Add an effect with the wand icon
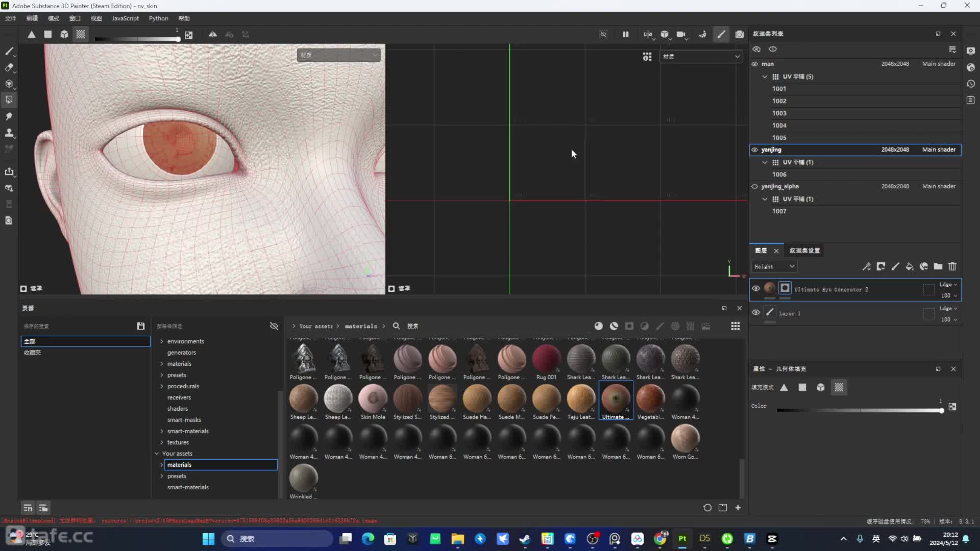This screenshot has width=980, height=551. [866, 266]
